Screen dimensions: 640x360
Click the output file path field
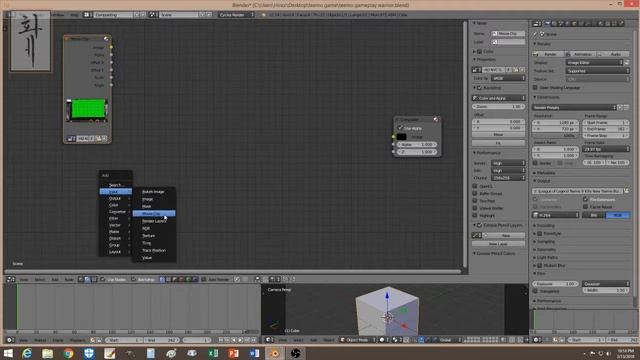578,191
